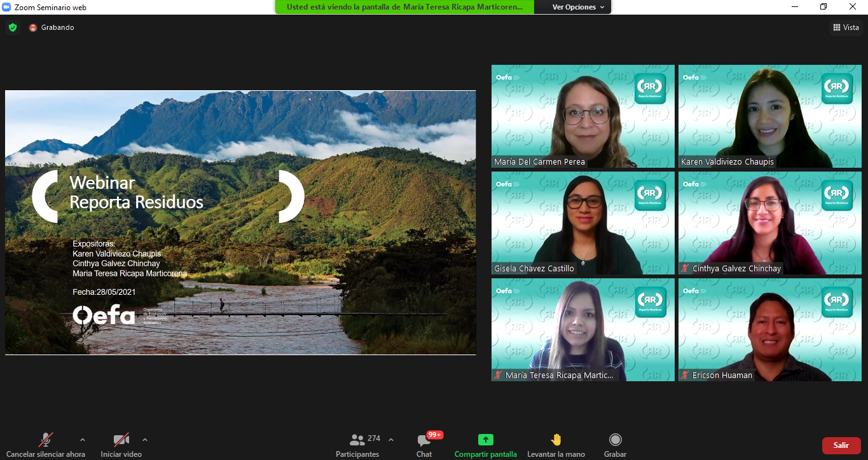Raise hand with Levantar la mano
This screenshot has width=868, height=460.
click(556, 444)
